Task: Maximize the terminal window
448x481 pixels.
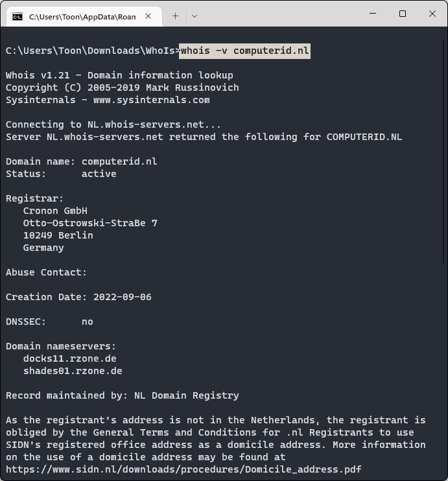Action: click(403, 14)
